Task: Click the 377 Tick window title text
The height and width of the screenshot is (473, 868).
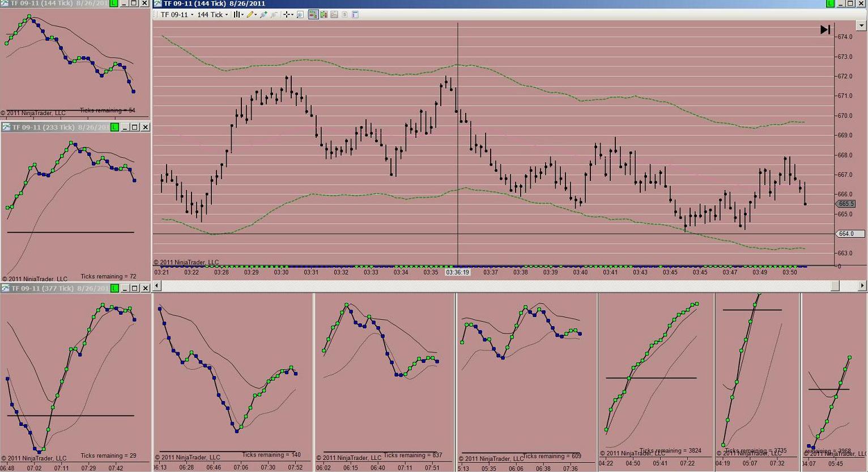Action: pos(59,288)
